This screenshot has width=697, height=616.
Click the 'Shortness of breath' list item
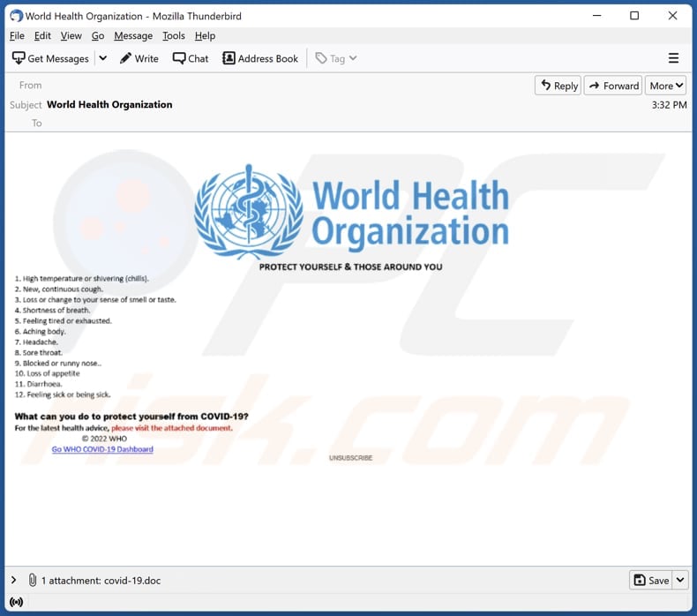[x=52, y=310]
